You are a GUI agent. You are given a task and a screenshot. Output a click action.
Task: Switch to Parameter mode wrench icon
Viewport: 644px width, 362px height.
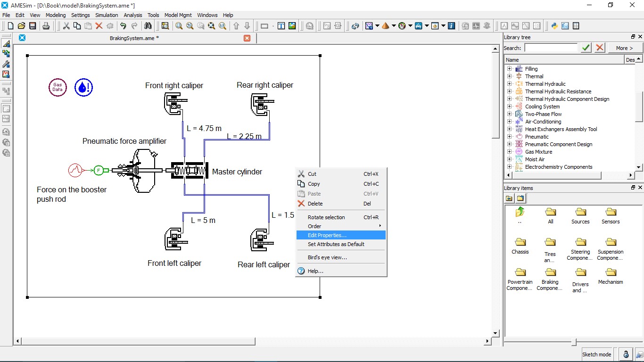6,64
